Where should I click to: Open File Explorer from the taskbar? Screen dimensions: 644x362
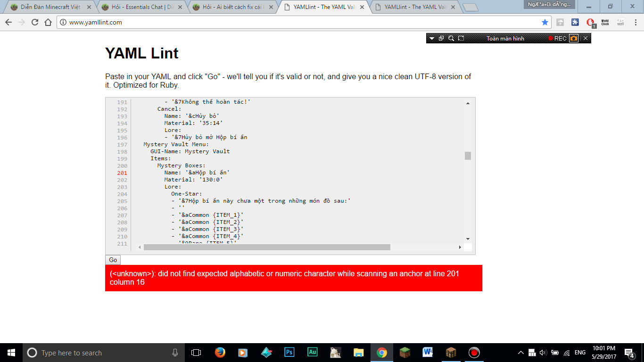(x=359, y=353)
